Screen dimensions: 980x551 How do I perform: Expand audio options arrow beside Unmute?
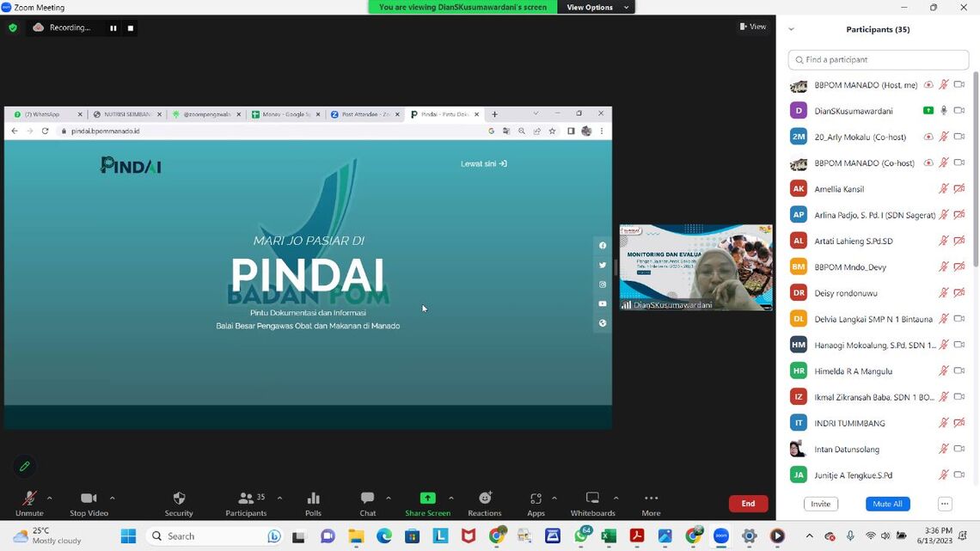(49, 498)
